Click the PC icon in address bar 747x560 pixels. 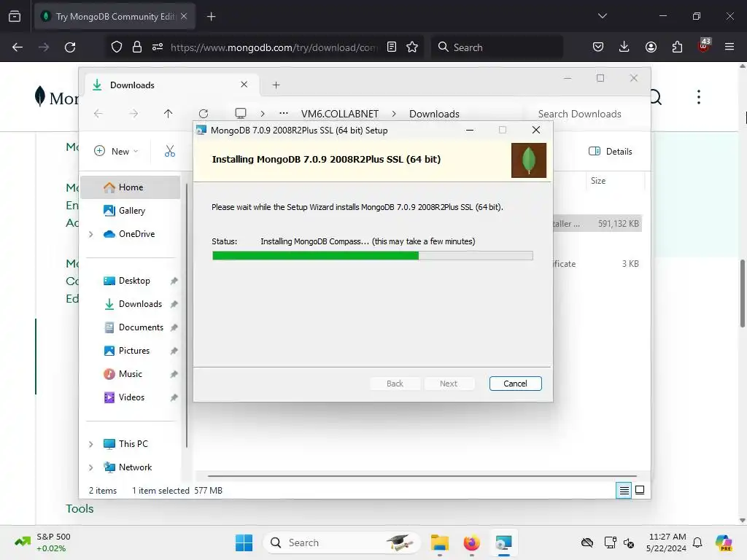pyautogui.click(x=241, y=113)
